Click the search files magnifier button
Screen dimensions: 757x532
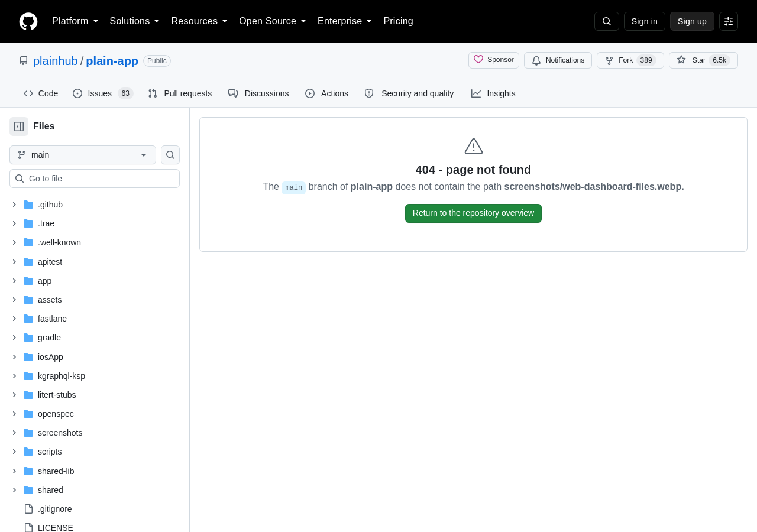pyautogui.click(x=170, y=155)
